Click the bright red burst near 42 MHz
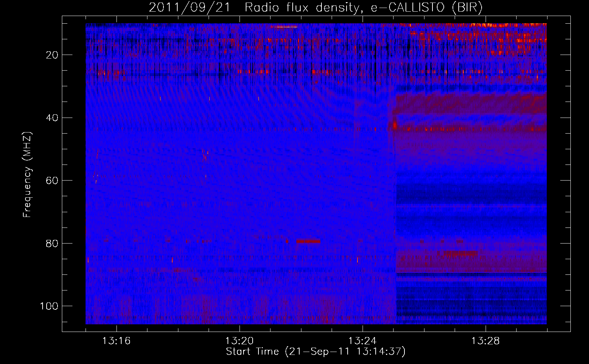Screen dimensions: 589x364 [395, 126]
